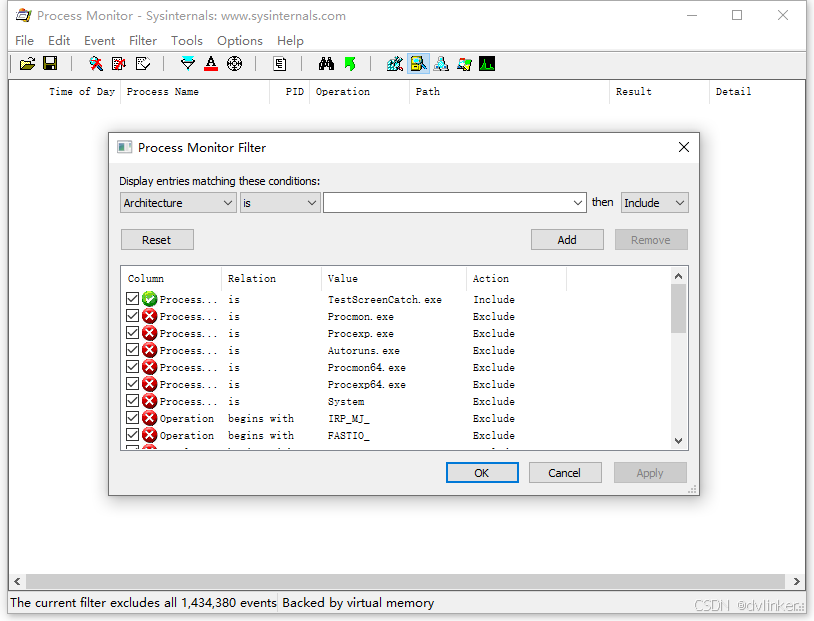
Task: Click the Process Name column header
Action: coord(195,92)
